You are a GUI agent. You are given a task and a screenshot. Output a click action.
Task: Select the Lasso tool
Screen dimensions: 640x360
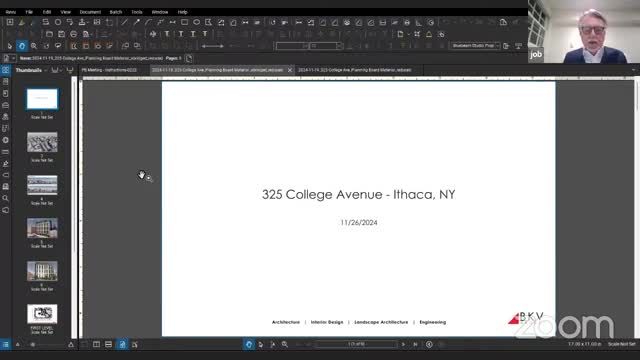click(x=58, y=46)
